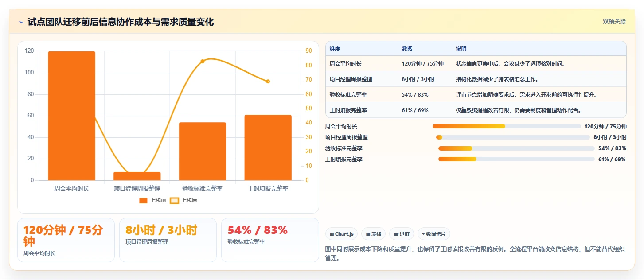Viewport: 644px width, 280px height.
Task: Click progress row label 项目经理周报整理
Action: (x=346, y=137)
